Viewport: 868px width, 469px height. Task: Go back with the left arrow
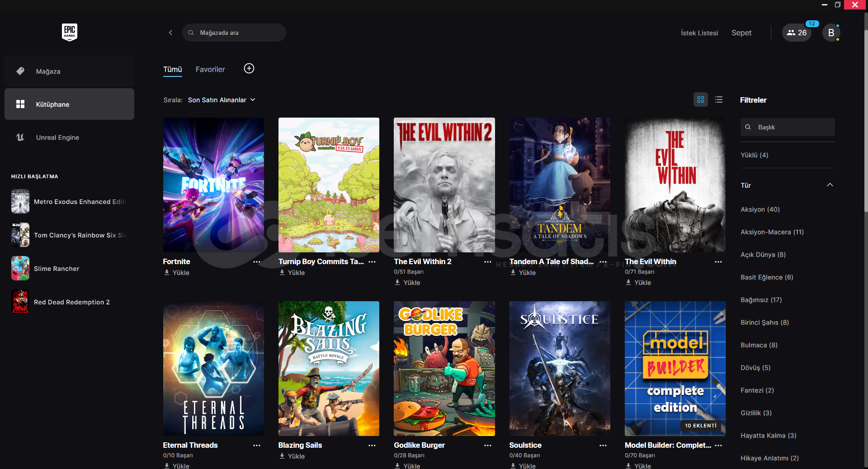(170, 33)
